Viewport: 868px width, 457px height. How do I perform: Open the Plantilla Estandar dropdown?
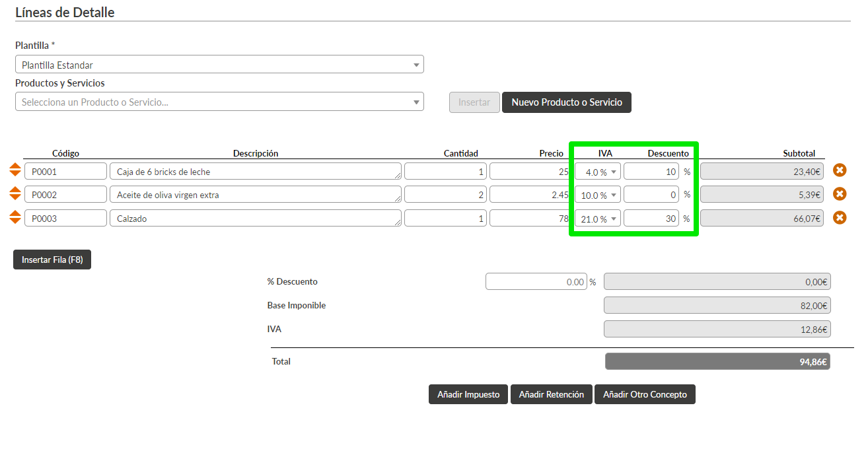pyautogui.click(x=219, y=65)
